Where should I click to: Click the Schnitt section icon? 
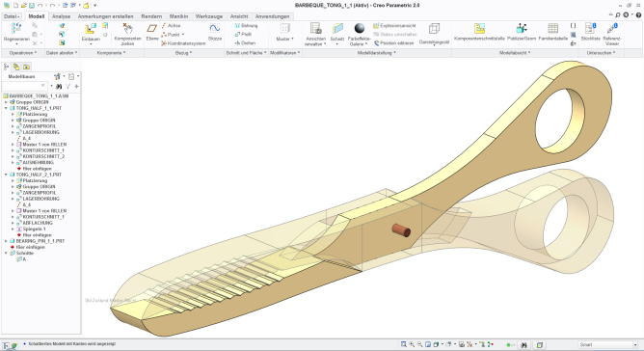click(337, 28)
